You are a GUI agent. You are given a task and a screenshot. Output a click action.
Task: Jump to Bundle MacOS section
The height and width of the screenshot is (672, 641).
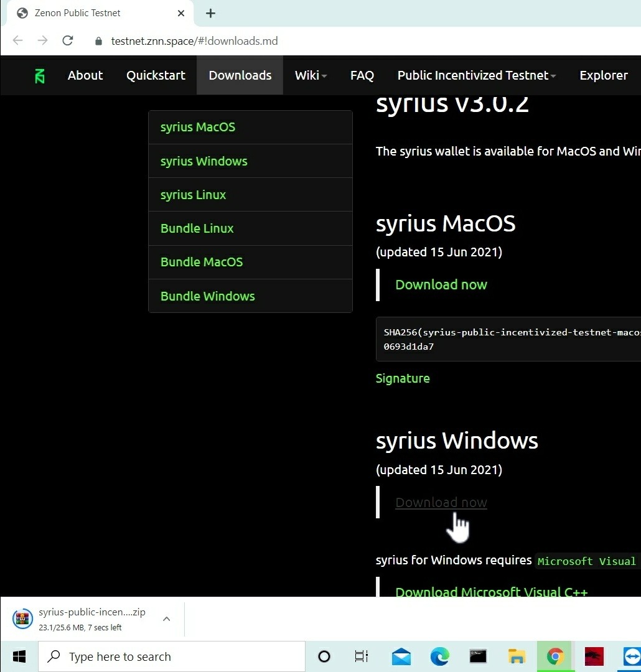tap(202, 263)
